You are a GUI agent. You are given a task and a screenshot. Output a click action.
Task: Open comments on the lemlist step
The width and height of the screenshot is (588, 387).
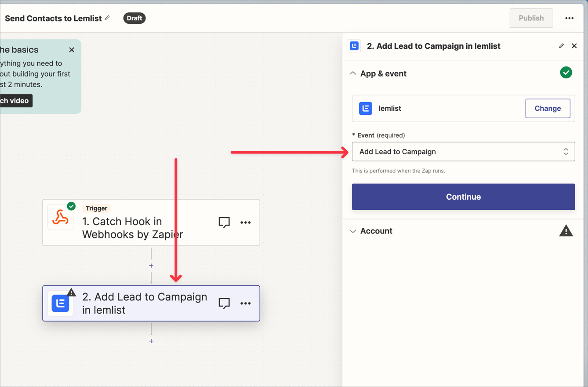[x=224, y=303]
